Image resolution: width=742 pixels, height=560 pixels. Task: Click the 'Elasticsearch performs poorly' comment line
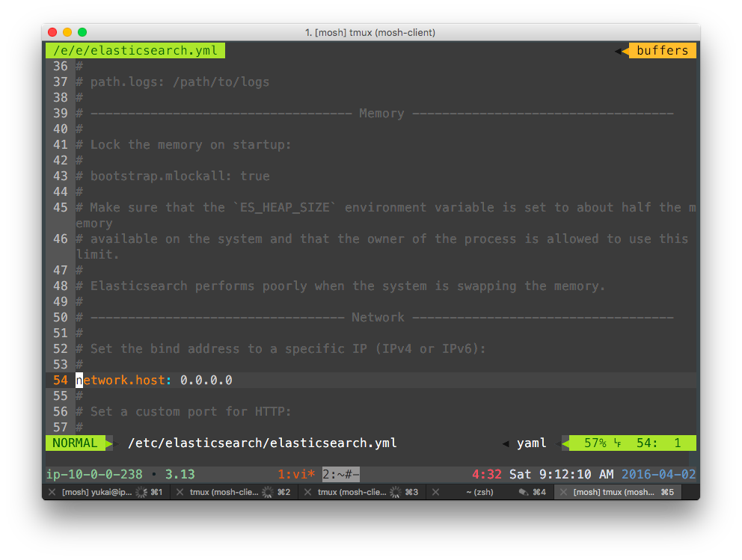point(341,286)
